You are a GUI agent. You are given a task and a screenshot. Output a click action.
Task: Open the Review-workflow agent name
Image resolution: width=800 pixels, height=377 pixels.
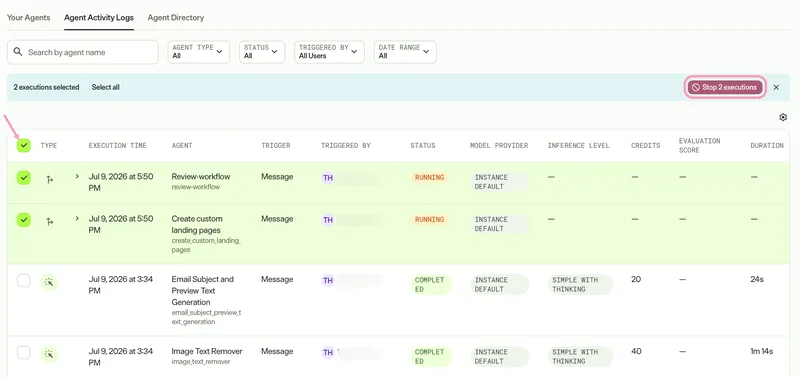201,177
